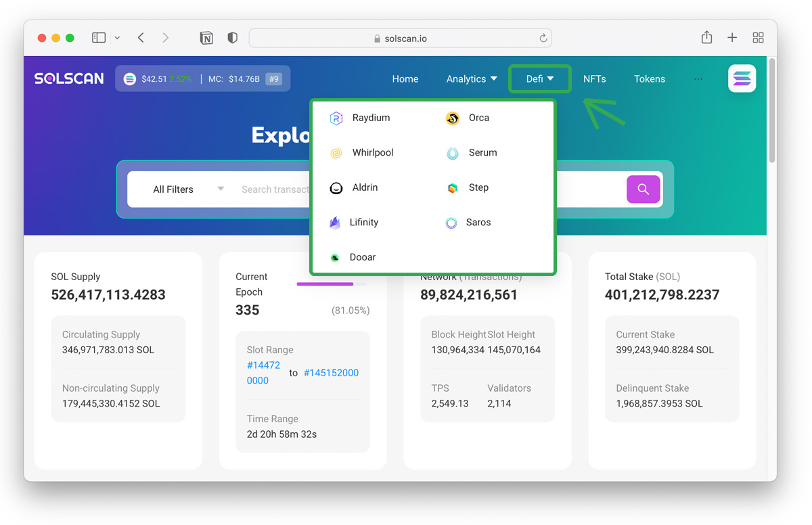
Task: Click the address bar lock icon
Action: (x=378, y=39)
